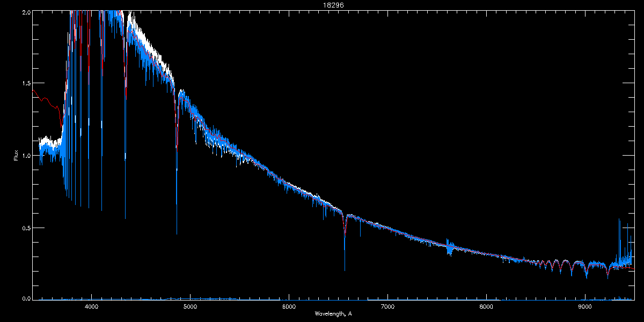Click the 7000 tick label on wavelength axis

click(387, 306)
